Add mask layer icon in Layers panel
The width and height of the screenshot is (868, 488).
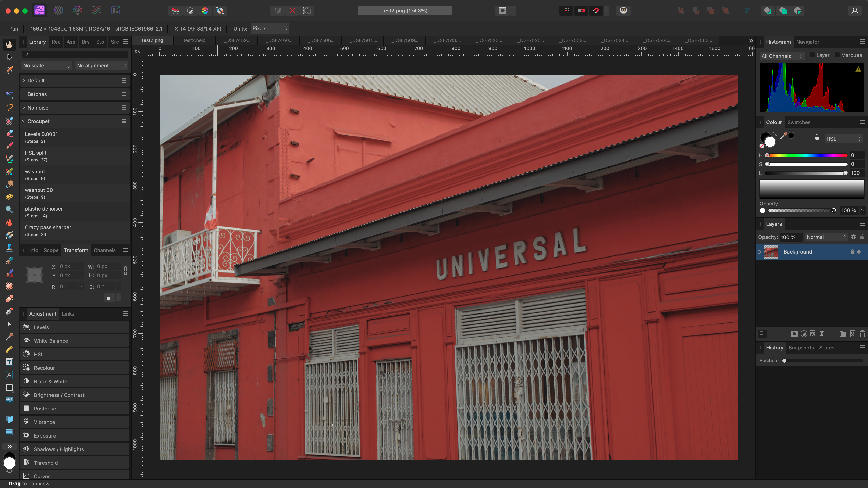pos(794,334)
